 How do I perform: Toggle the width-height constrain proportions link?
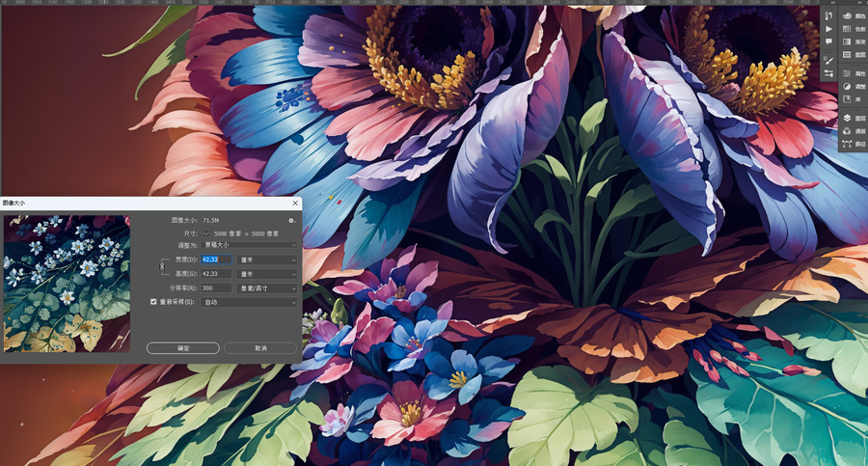162,266
